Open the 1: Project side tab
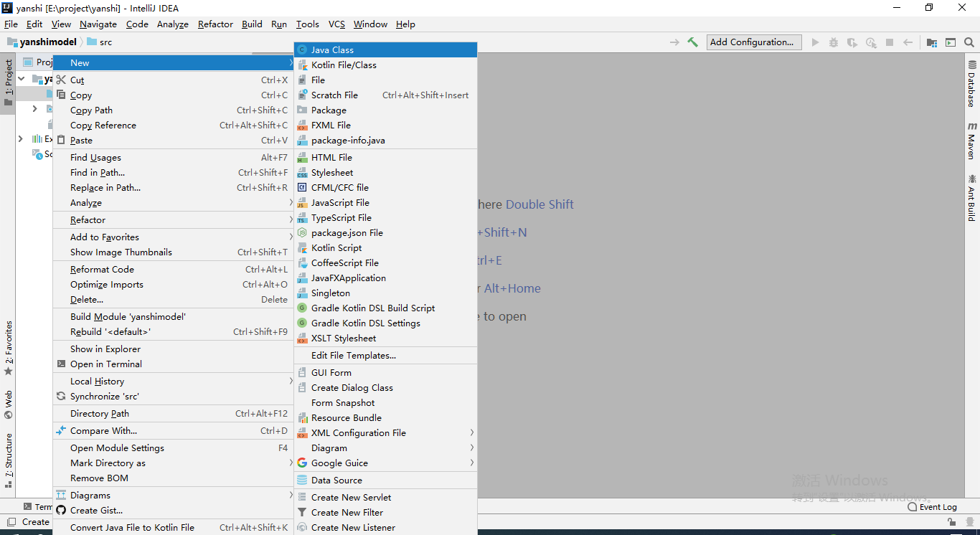The width and height of the screenshot is (980, 535). click(8, 82)
